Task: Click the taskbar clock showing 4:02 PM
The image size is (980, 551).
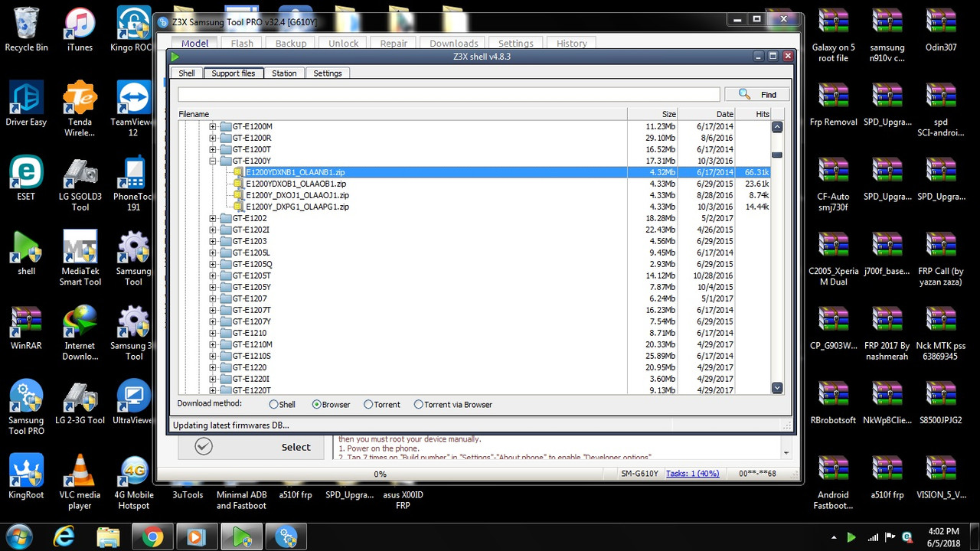Action: [x=942, y=536]
